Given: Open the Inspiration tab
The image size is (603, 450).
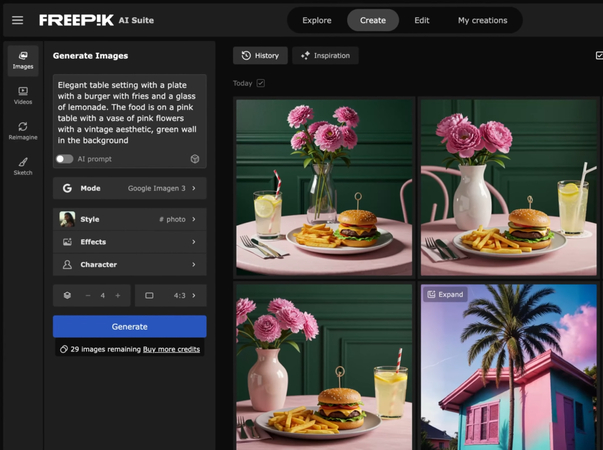Looking at the screenshot, I should point(325,55).
